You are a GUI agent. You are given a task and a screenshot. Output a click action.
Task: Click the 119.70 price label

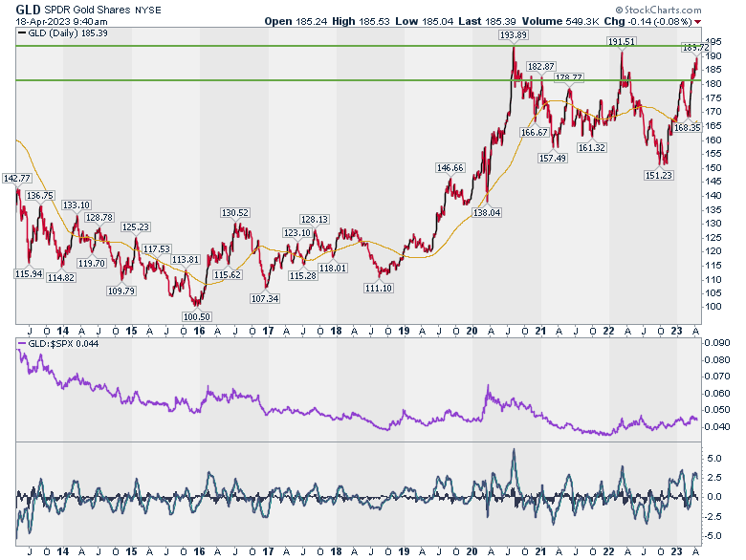pos(92,263)
